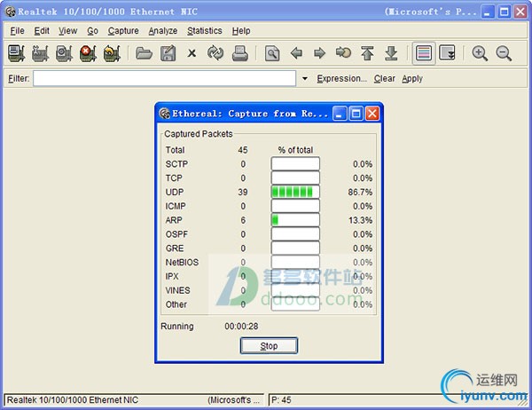The width and height of the screenshot is (532, 410).
Task: Close the main Realtek Ethernet window
Action: point(520,12)
